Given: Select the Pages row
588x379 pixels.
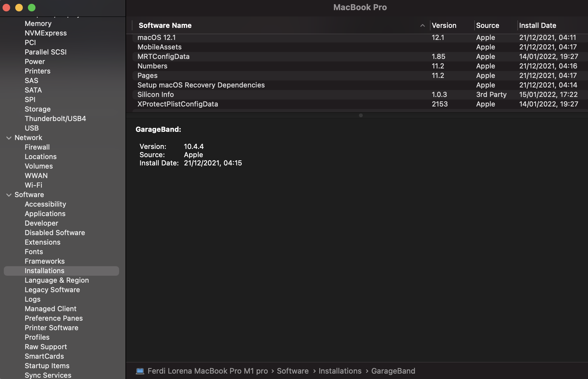Looking at the screenshot, I should (x=360, y=76).
